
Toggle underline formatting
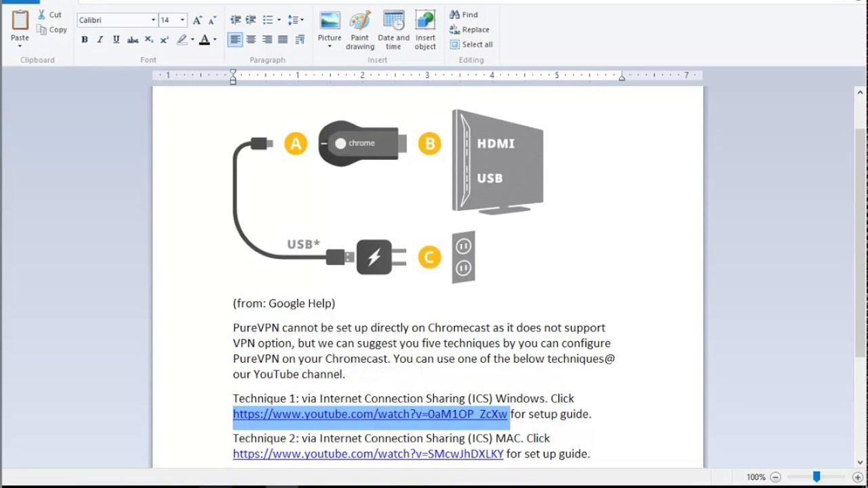pos(116,40)
